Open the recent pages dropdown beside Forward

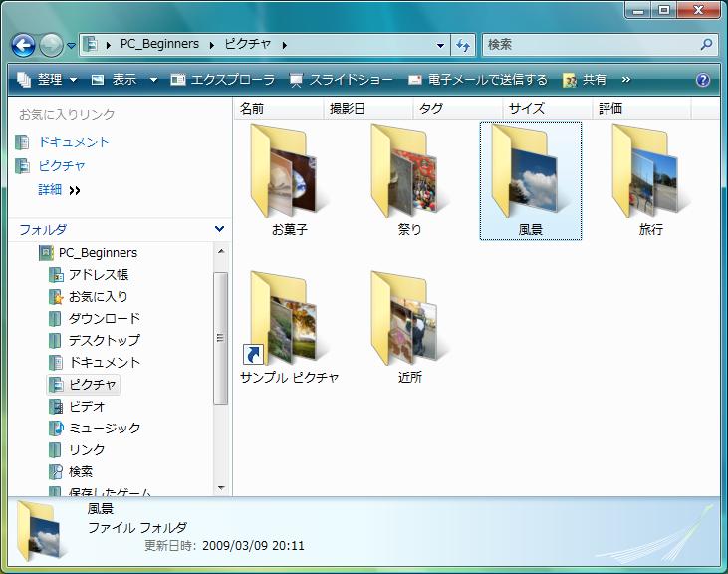click(71, 46)
